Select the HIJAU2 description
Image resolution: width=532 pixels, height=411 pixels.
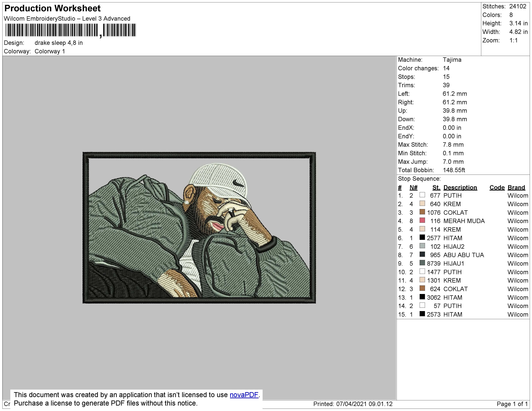coord(454,247)
